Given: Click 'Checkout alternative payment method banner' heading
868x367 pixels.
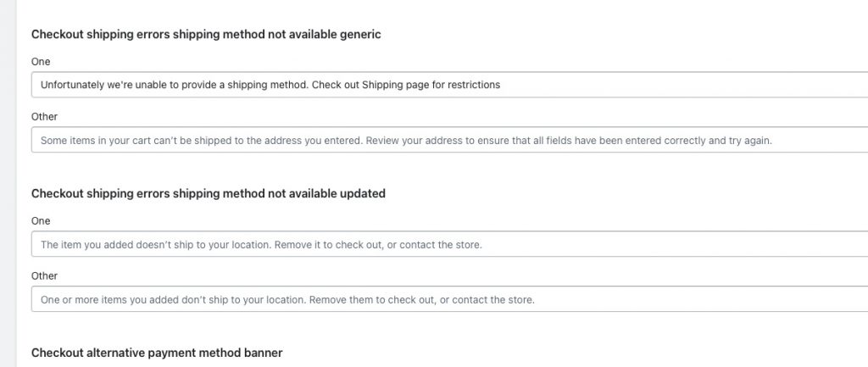Looking at the screenshot, I should pyautogui.click(x=157, y=353).
